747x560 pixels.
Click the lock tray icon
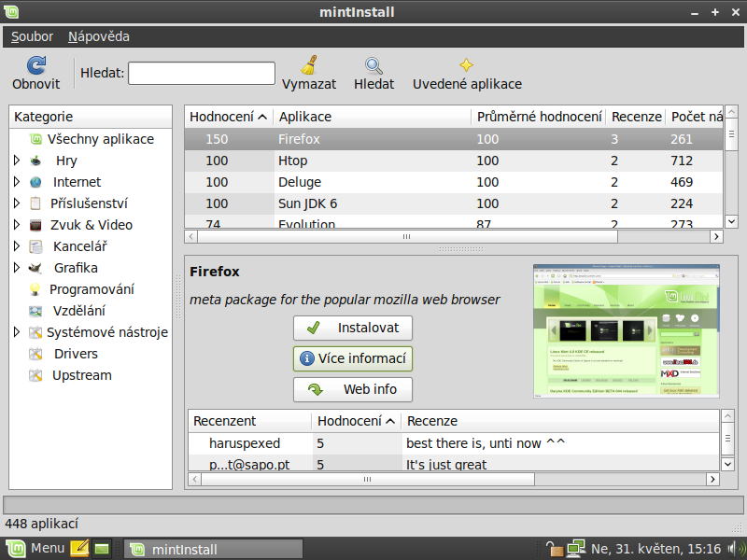(555, 549)
